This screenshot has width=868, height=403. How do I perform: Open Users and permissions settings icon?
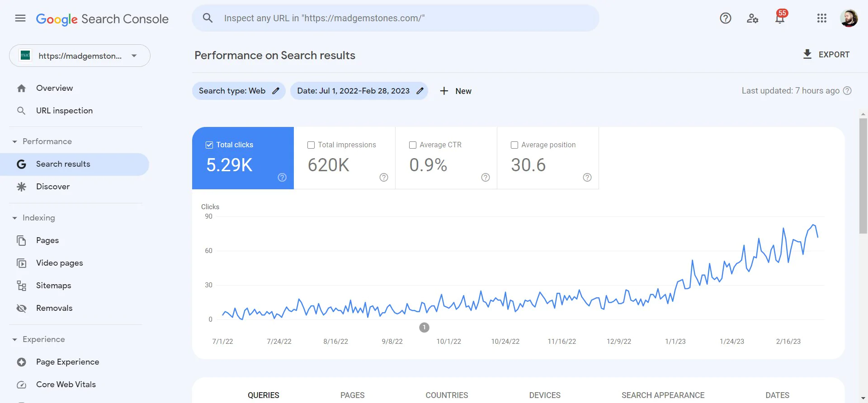tap(752, 19)
